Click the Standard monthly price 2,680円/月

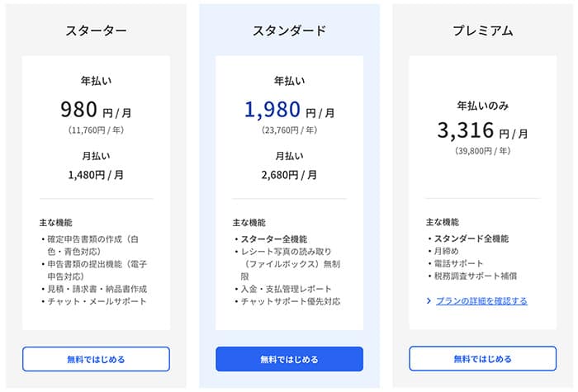(x=289, y=175)
